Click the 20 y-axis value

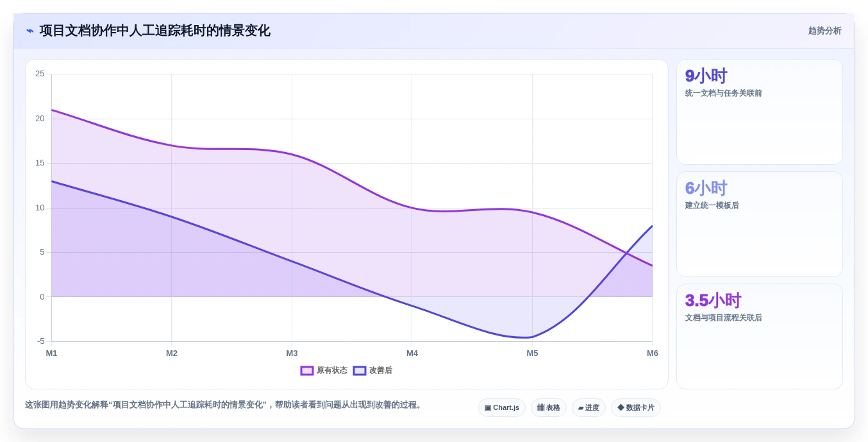coord(40,119)
